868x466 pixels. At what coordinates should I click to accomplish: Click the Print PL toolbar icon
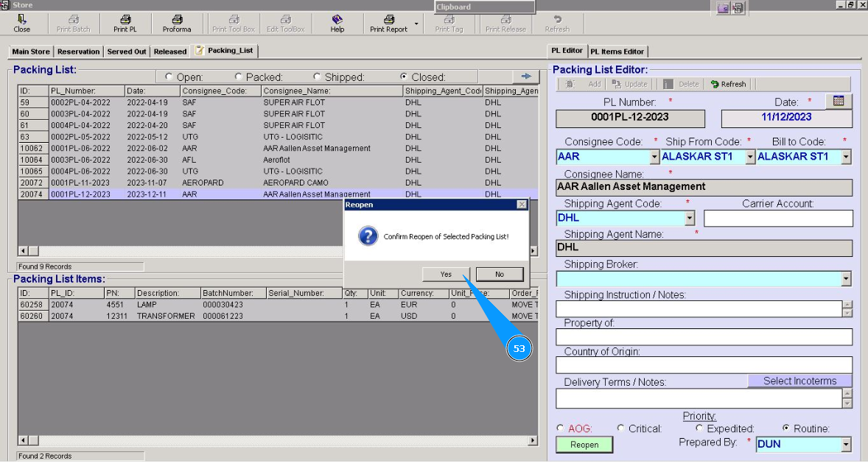[125, 24]
